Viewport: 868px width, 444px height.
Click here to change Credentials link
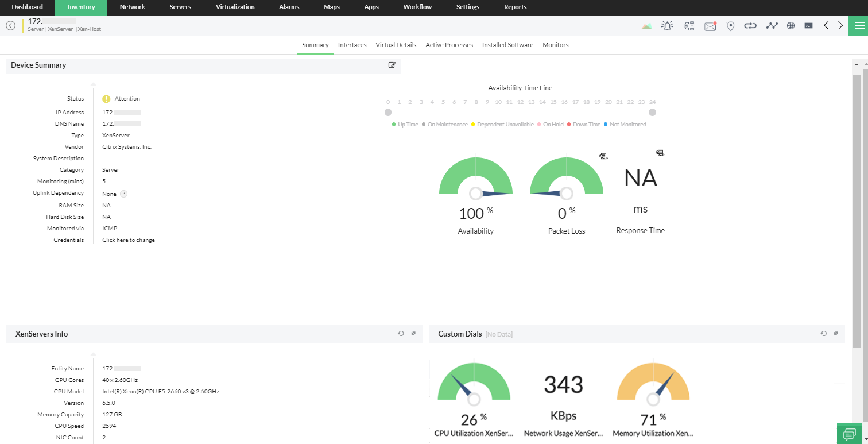click(128, 240)
